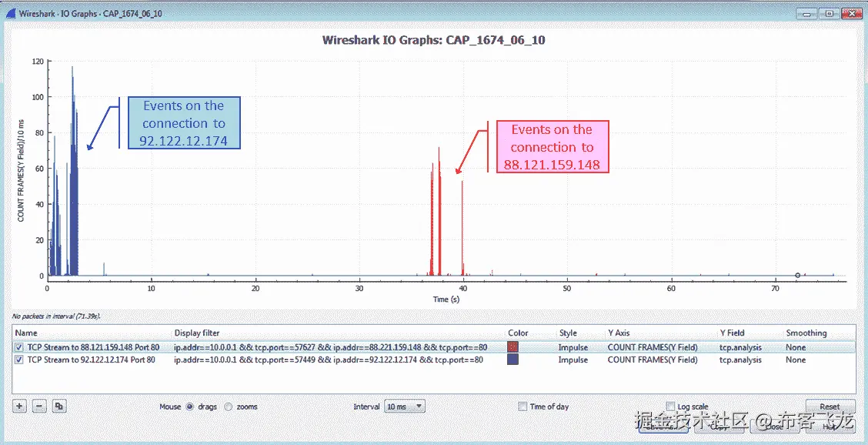Click the Display filter column header
Viewport: 868px width, 445px height.
pyautogui.click(x=197, y=333)
